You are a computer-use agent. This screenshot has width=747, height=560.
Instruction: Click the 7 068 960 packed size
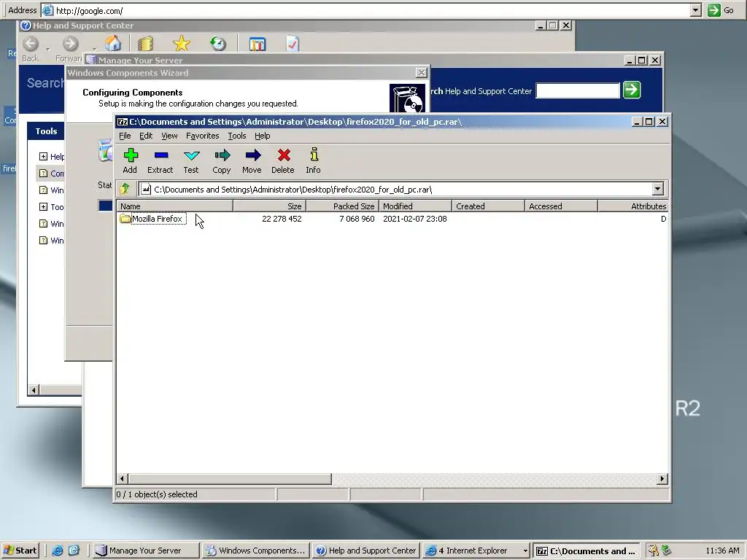click(357, 219)
